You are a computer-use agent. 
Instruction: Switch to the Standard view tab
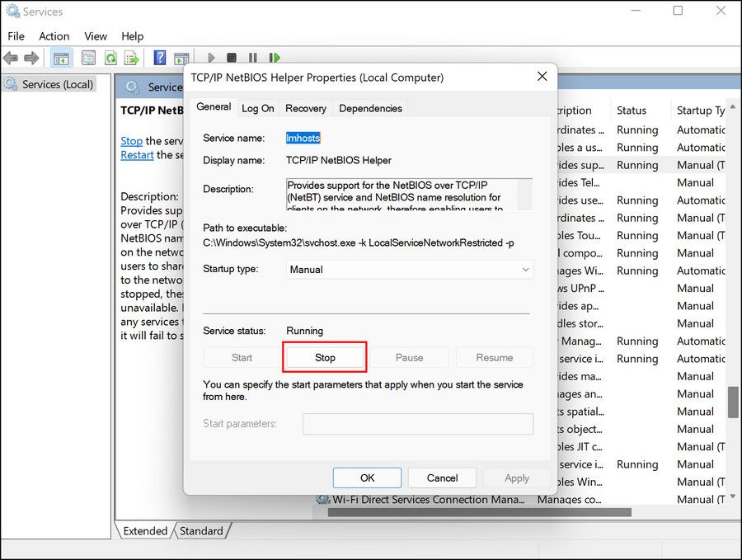point(202,531)
